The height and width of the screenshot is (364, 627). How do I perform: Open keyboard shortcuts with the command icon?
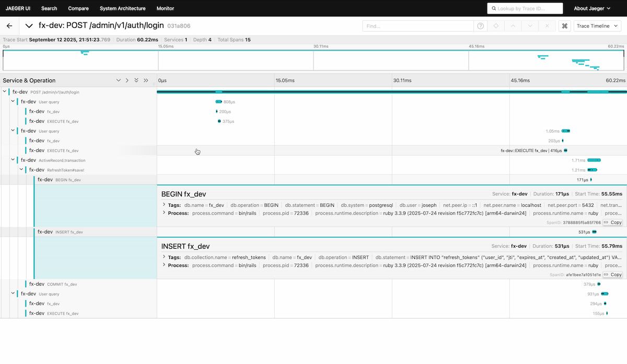pyautogui.click(x=565, y=25)
